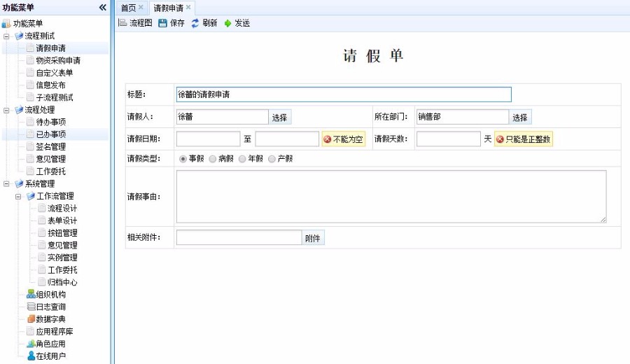Open 实例管理 in the tree
Viewport: 630px width, 364px height.
point(62,258)
